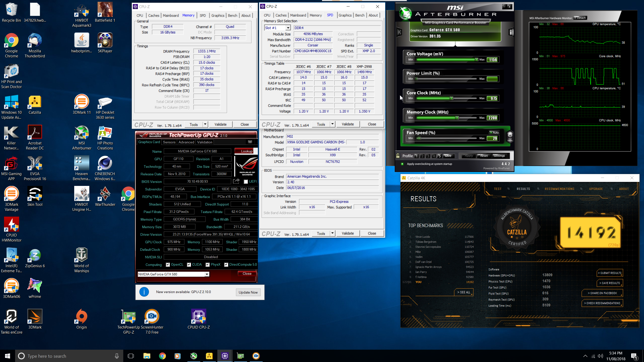This screenshot has height=362, width=644.
Task: Open the Catzilla desktop shortcut
Action: pyautogui.click(x=35, y=104)
